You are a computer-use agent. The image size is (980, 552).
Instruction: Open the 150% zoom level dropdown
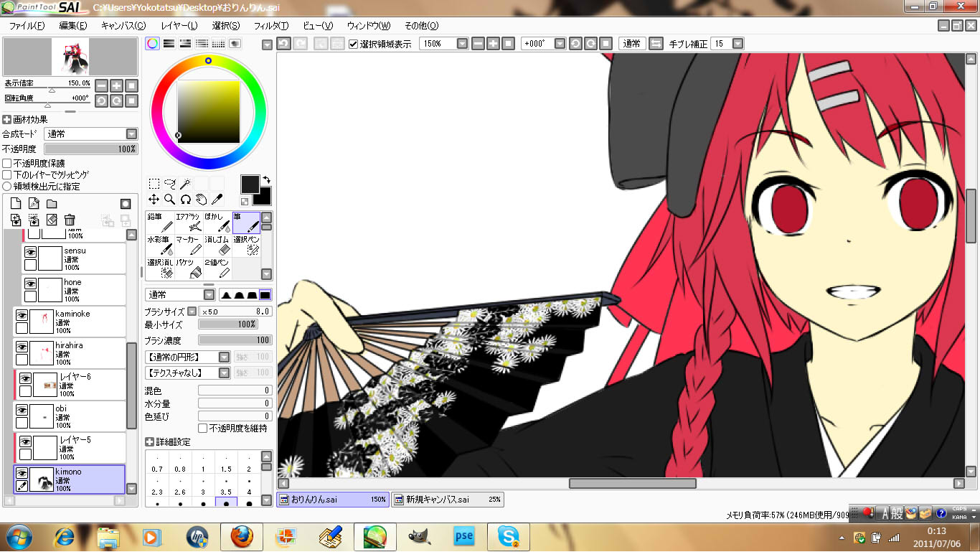click(462, 44)
